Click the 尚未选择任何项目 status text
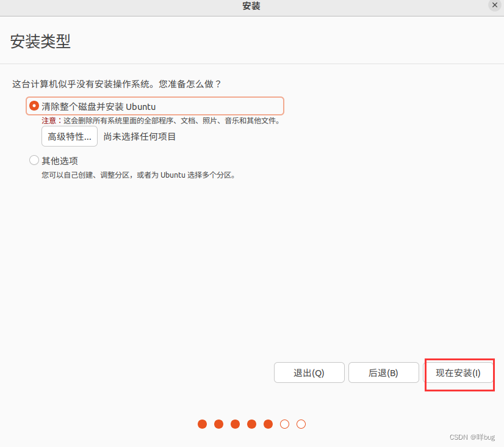The image size is (504, 447). click(140, 137)
